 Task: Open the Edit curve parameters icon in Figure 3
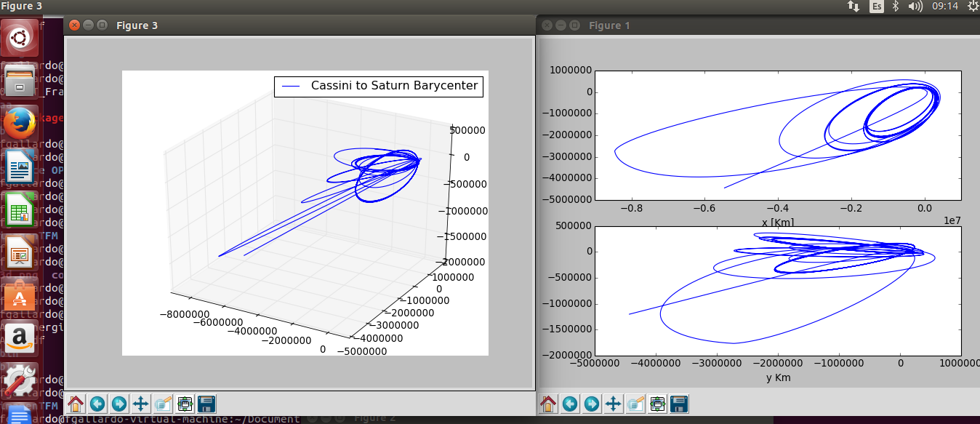tap(163, 404)
